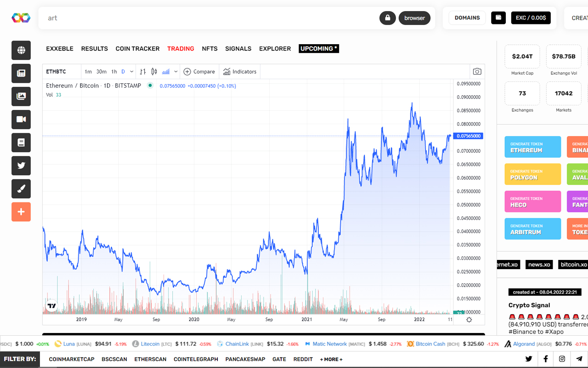Switch to the RESULTS tab

click(x=95, y=48)
